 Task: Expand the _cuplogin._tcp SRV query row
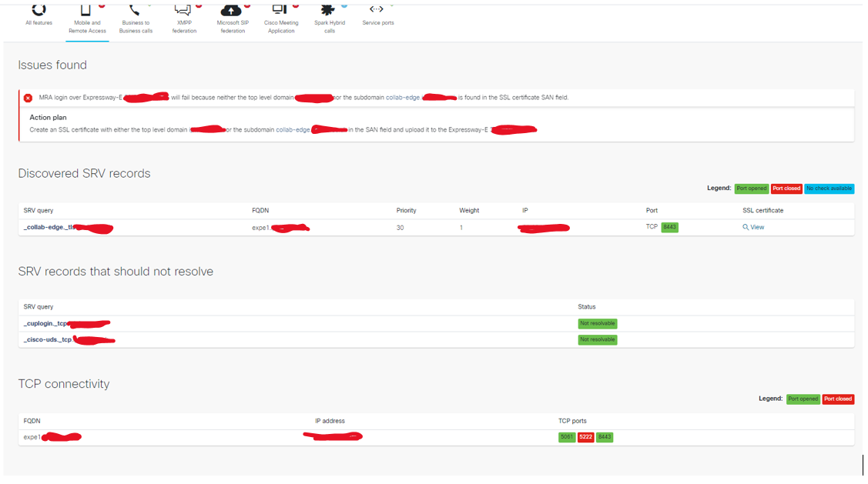click(x=45, y=323)
